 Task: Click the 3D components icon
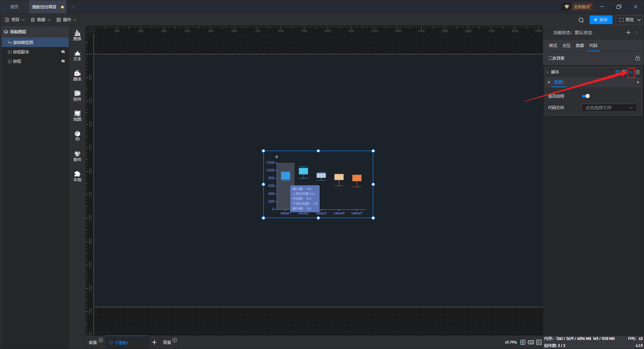(x=77, y=136)
